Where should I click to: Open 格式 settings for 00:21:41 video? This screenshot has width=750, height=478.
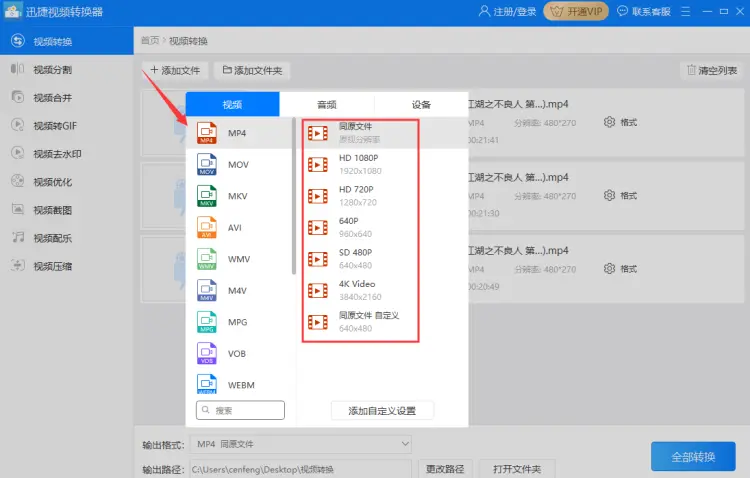tap(620, 122)
